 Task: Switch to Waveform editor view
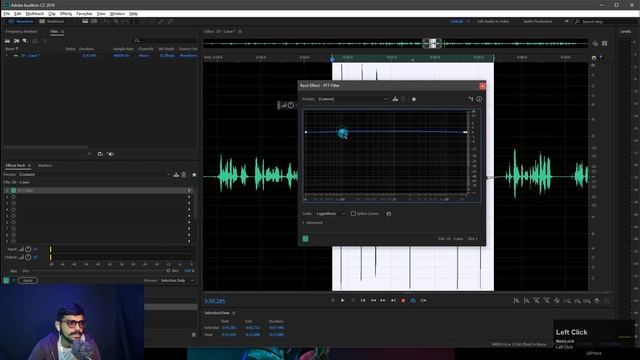tap(21, 21)
